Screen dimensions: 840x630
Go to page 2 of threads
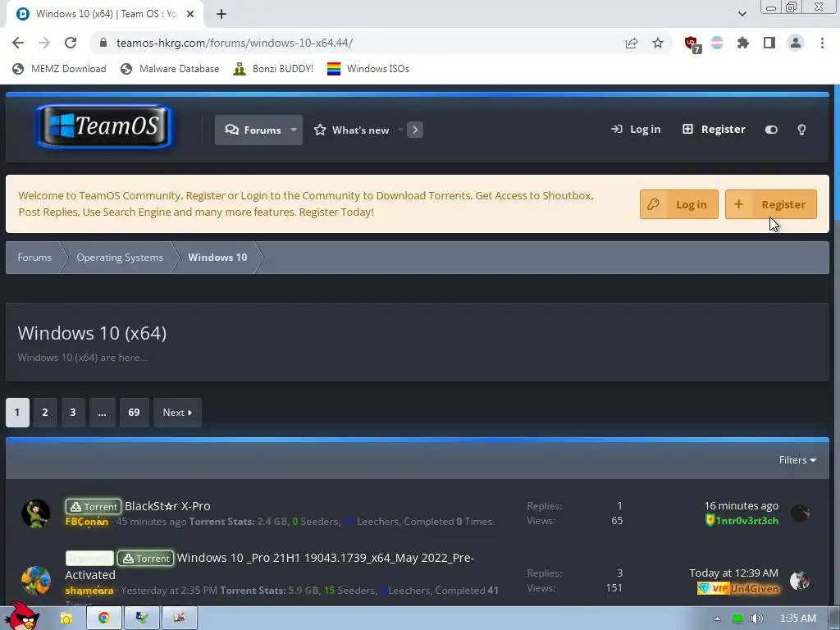pos(45,413)
